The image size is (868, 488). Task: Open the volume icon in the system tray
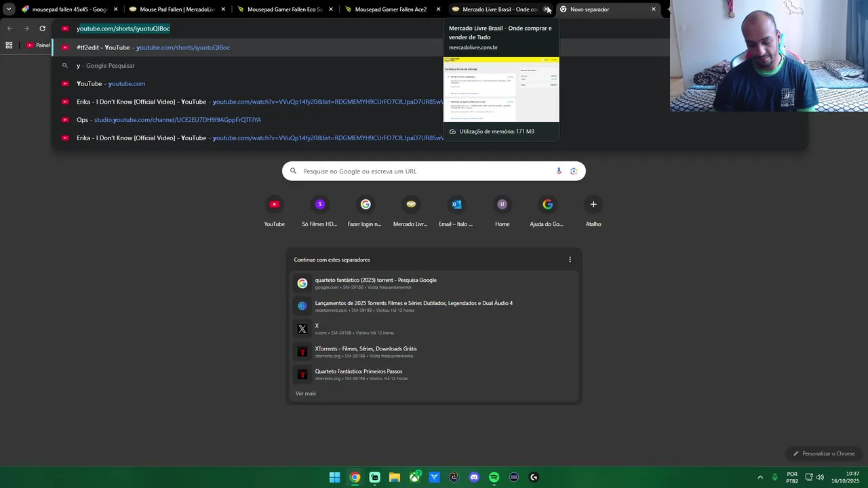click(820, 477)
